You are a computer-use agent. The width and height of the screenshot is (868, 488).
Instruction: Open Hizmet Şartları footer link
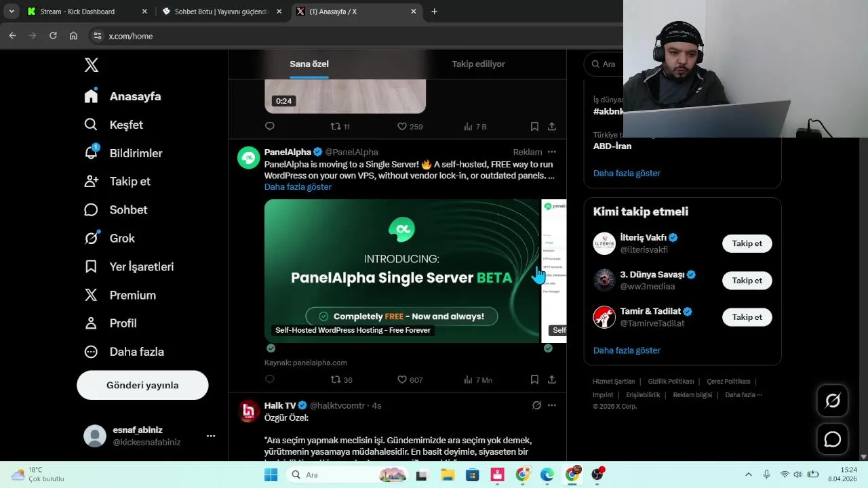[x=614, y=382]
